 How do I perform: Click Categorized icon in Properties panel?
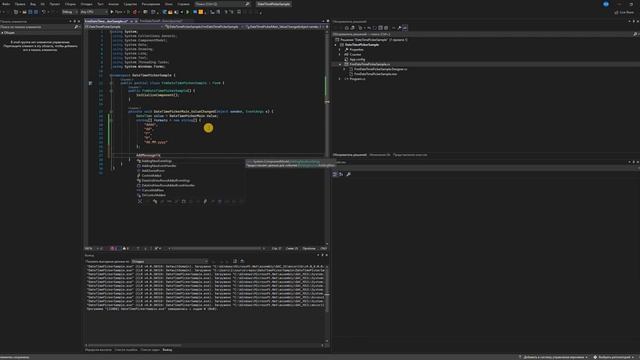point(335,174)
